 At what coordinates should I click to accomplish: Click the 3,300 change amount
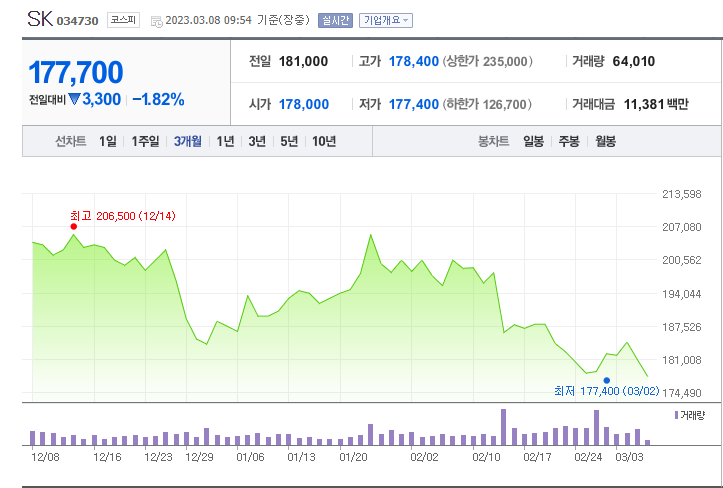(x=101, y=99)
